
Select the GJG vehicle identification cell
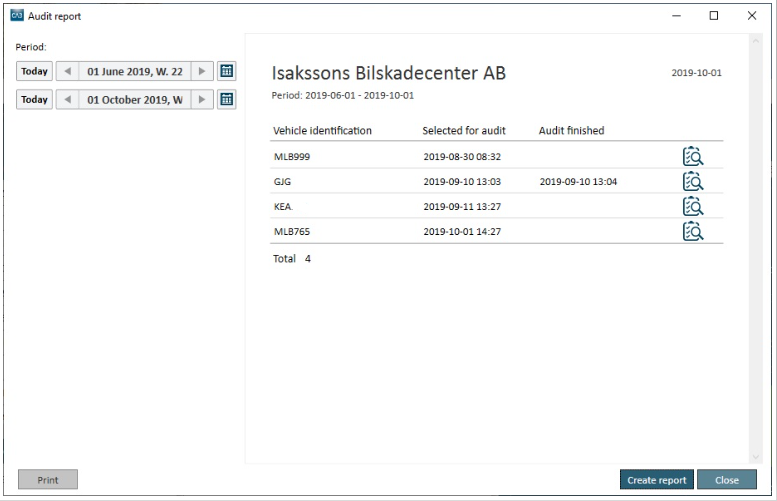(282, 182)
